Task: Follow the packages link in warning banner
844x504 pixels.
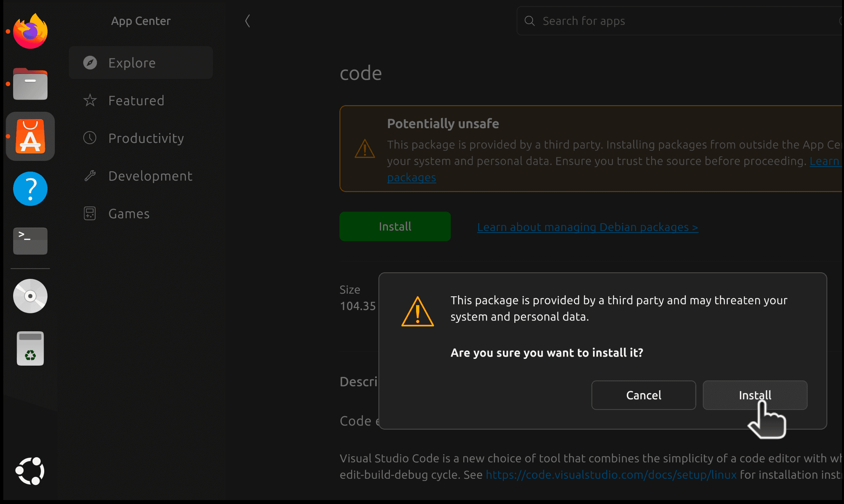Action: [412, 178]
